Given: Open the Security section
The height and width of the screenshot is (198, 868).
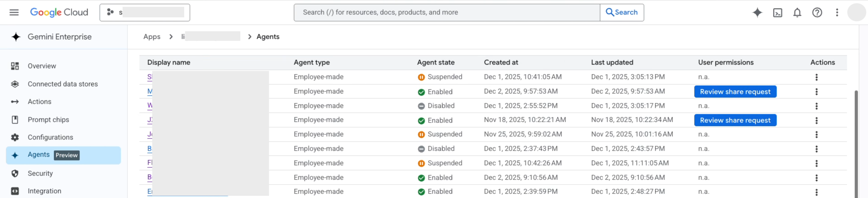Looking at the screenshot, I should tap(40, 173).
